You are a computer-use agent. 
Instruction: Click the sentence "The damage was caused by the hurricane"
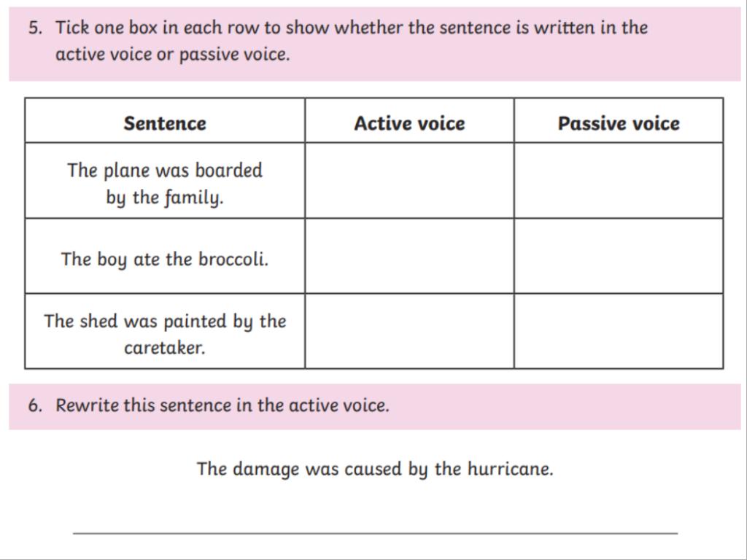[375, 469]
